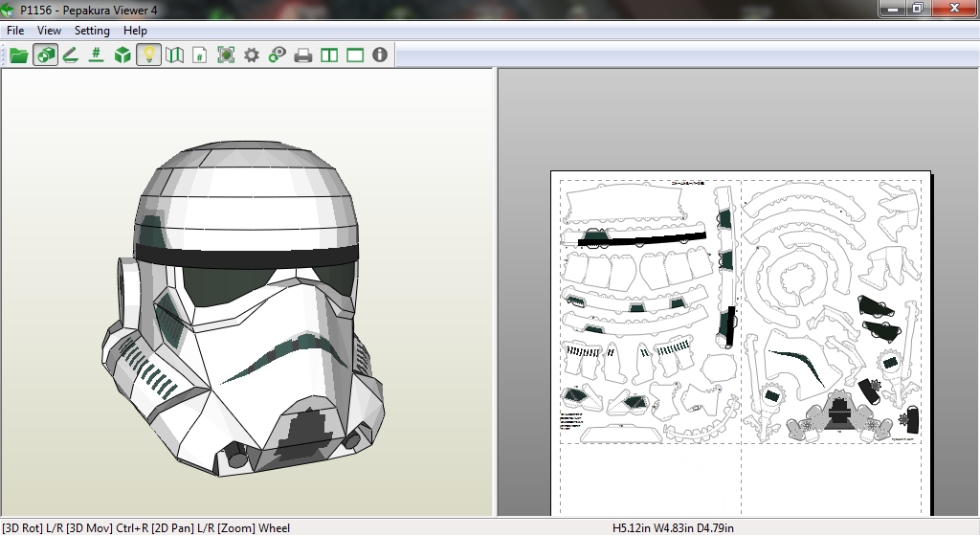Image resolution: width=980 pixels, height=536 pixels.
Task: Open the View menu
Action: tap(49, 31)
